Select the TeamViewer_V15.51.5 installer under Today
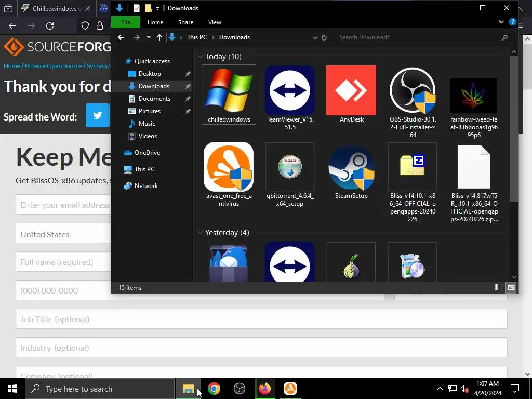Screen dimensions: 532x399 click(290, 98)
